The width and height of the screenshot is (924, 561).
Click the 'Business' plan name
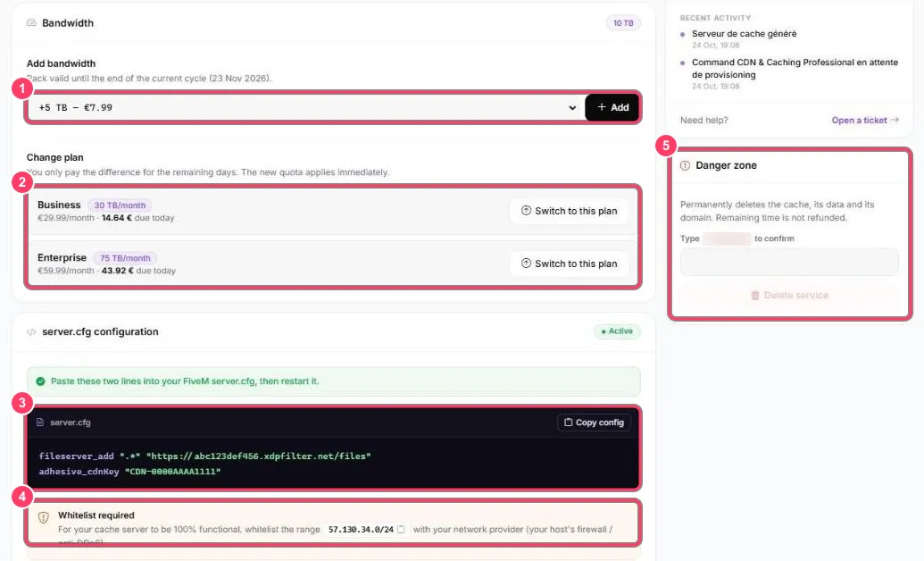(x=59, y=205)
